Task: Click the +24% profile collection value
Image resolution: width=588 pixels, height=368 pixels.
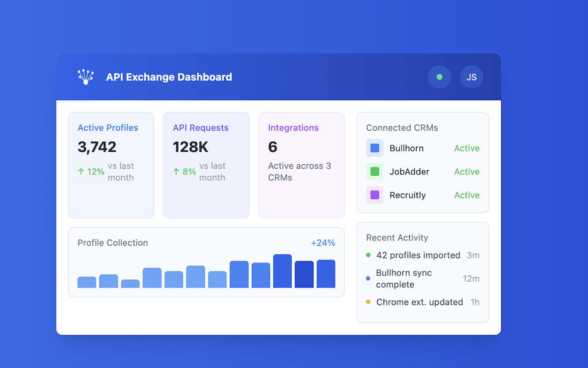Action: pyautogui.click(x=323, y=243)
